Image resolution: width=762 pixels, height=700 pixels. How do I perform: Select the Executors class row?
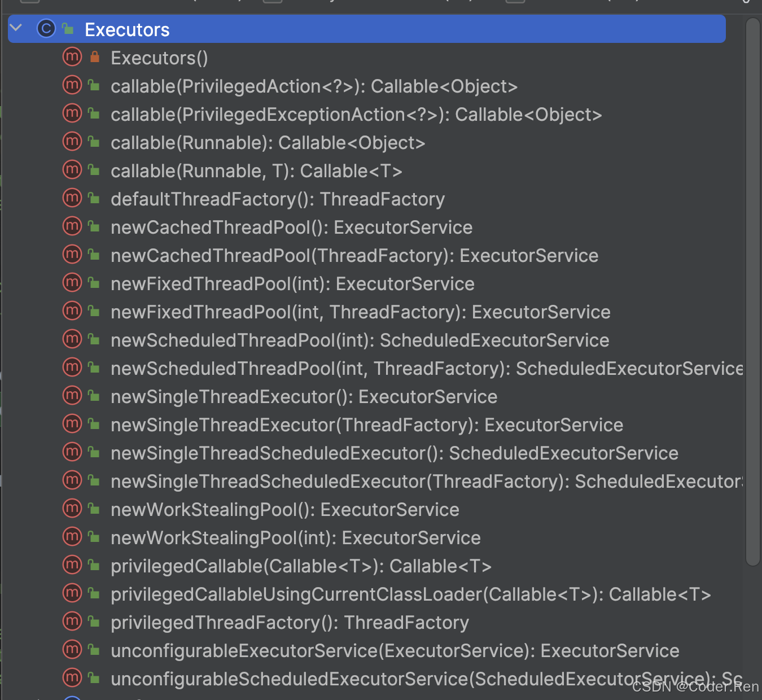[x=367, y=29]
